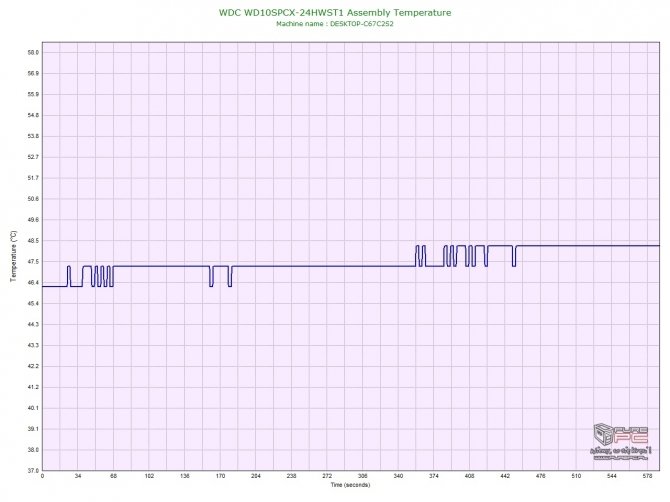This screenshot has height=502, width=670.
Task: Click the 54.8 temperature tick label
Action: 33,115
